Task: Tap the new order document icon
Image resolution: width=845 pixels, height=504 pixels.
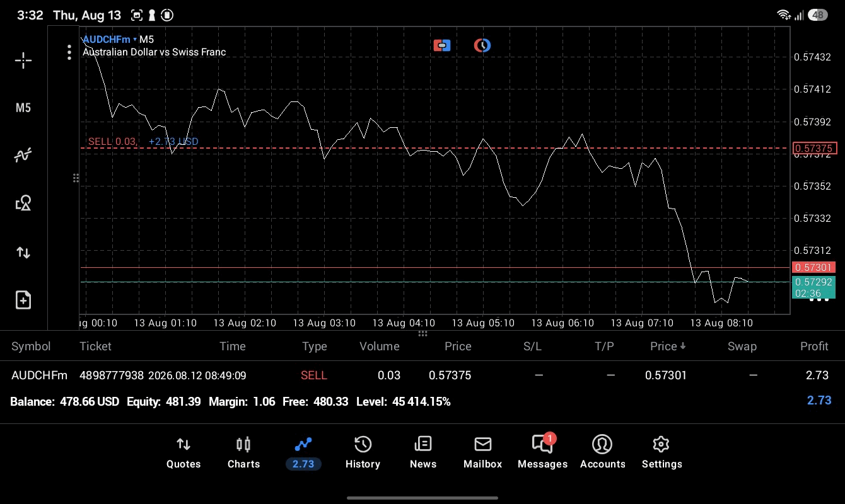Action: (23, 300)
